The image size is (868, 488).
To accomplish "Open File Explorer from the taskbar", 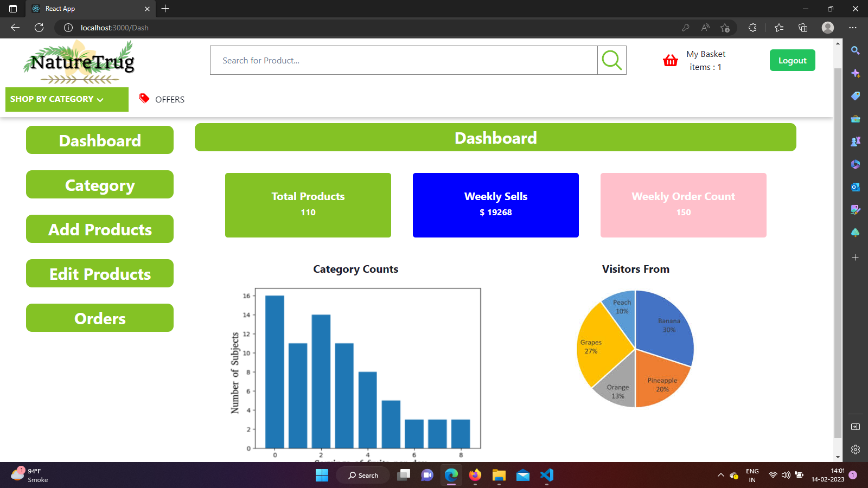I will (499, 476).
